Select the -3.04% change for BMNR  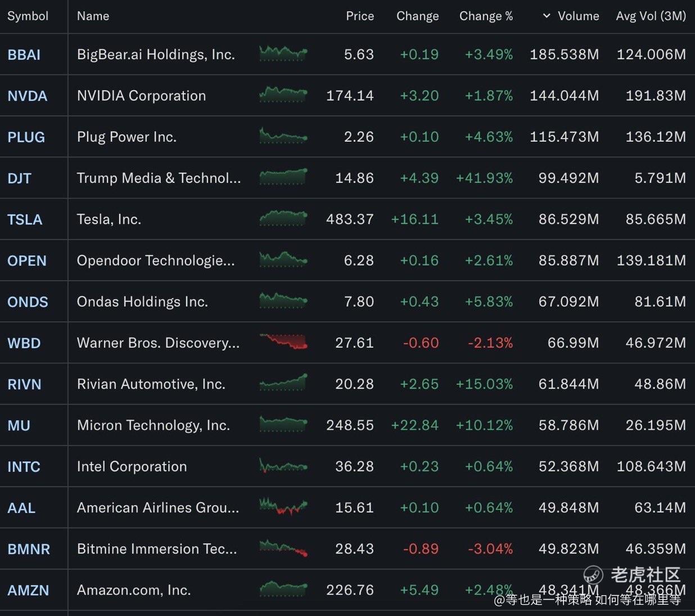(x=490, y=549)
